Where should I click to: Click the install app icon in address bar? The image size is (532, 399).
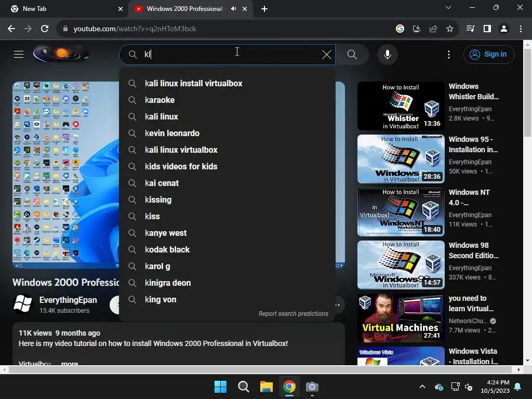coord(417,29)
